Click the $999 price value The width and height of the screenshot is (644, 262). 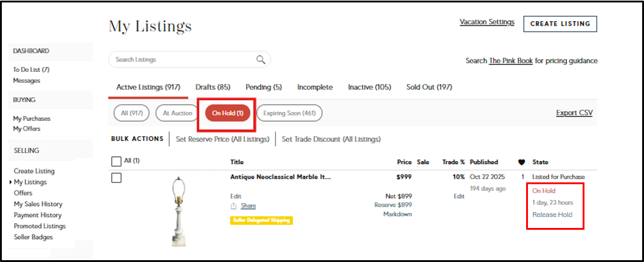click(x=403, y=177)
